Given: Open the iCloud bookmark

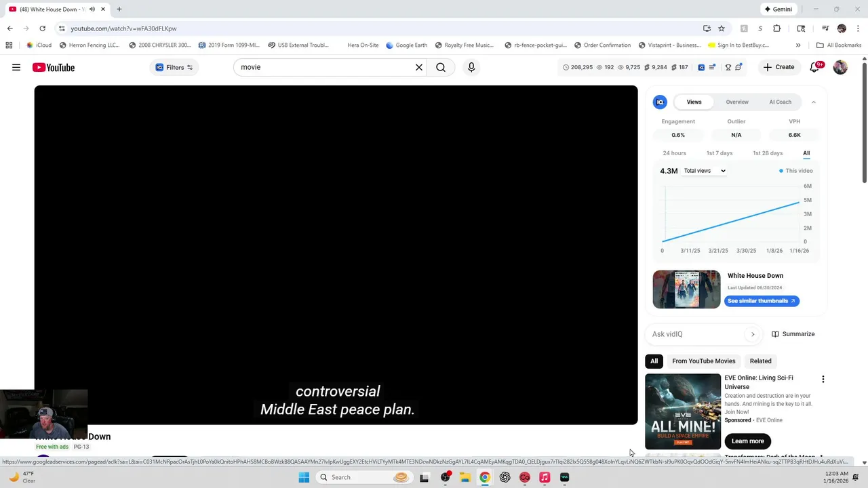Looking at the screenshot, I should (x=39, y=45).
